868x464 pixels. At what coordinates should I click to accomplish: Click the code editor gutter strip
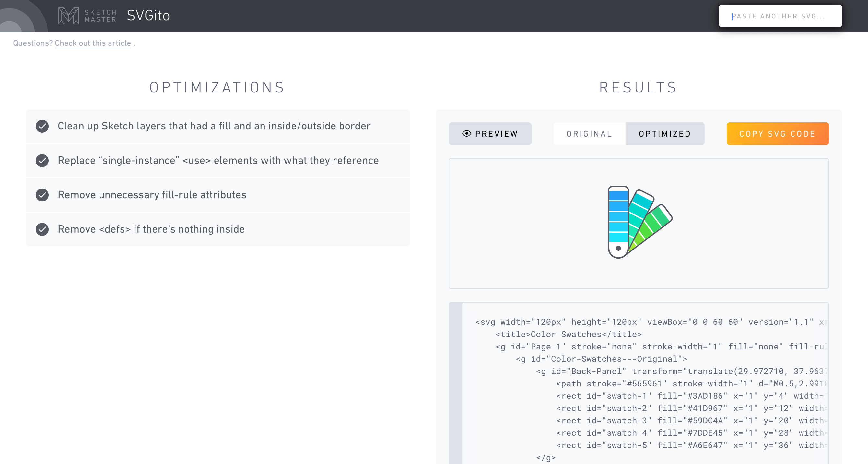pyautogui.click(x=455, y=383)
